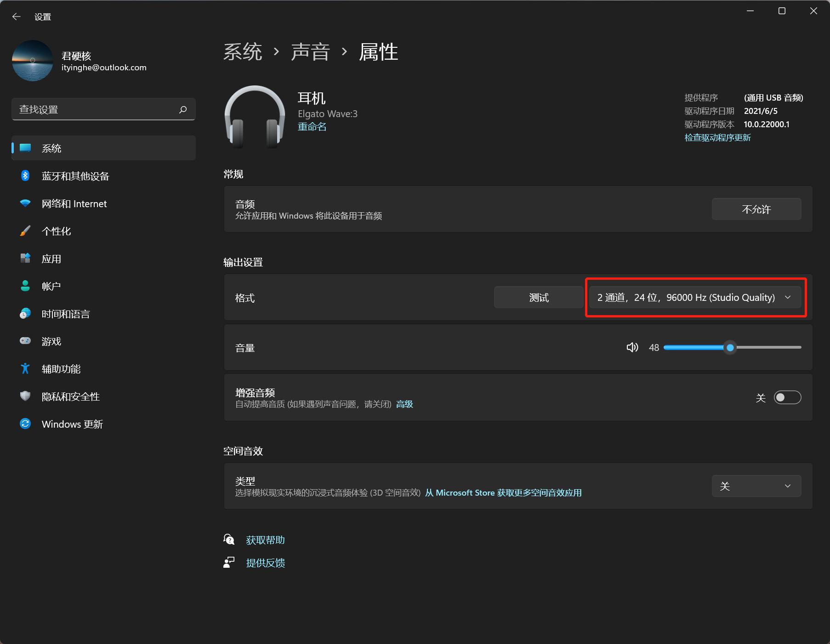The height and width of the screenshot is (644, 830).
Task: Click the user profile avatar
Action: 33,60
